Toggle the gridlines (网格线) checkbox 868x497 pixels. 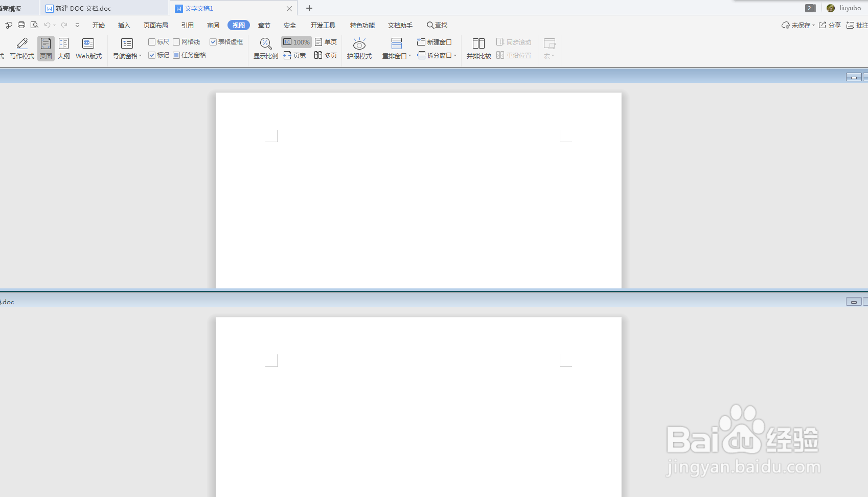click(x=176, y=42)
